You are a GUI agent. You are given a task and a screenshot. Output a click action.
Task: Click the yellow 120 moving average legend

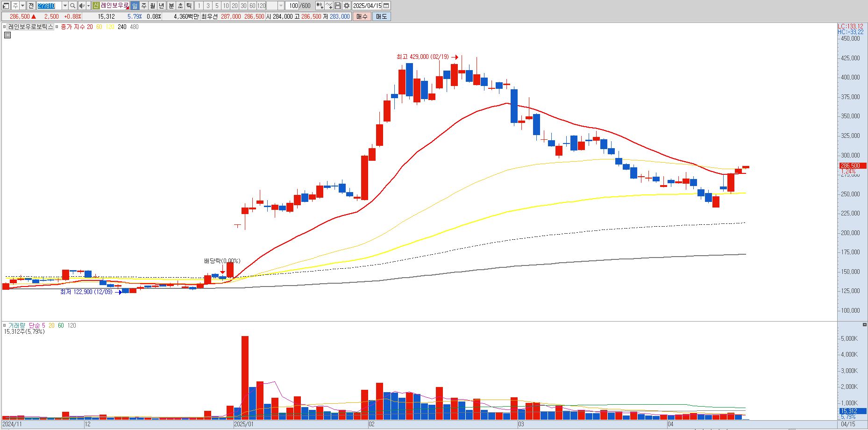click(110, 27)
